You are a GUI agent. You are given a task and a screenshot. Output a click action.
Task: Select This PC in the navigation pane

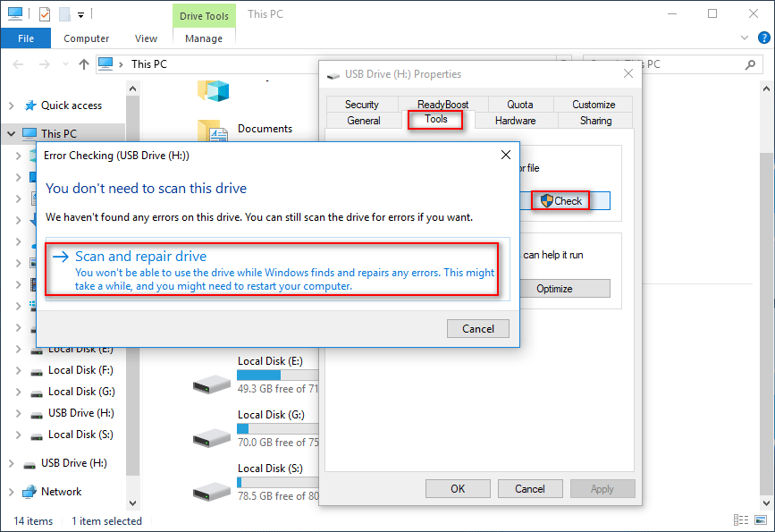click(59, 133)
